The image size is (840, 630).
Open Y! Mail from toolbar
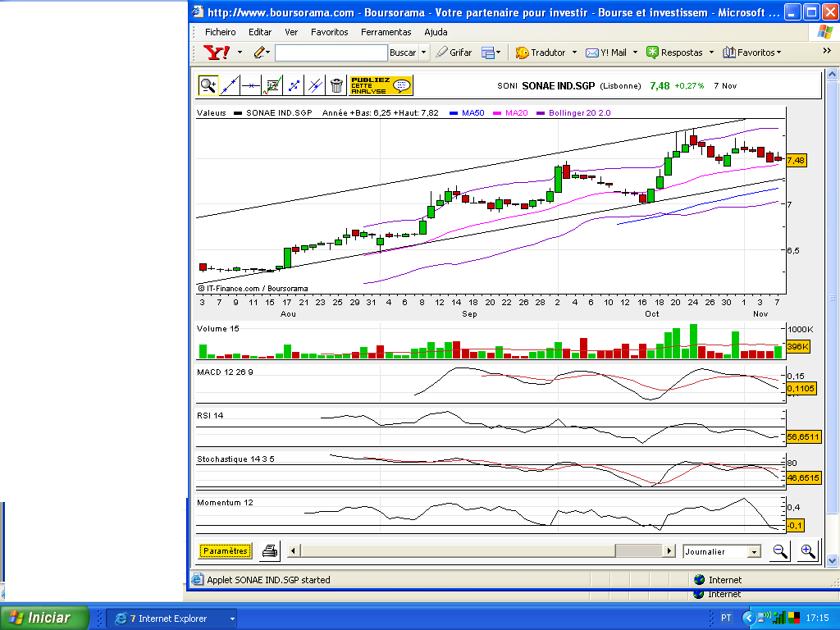tap(606, 52)
